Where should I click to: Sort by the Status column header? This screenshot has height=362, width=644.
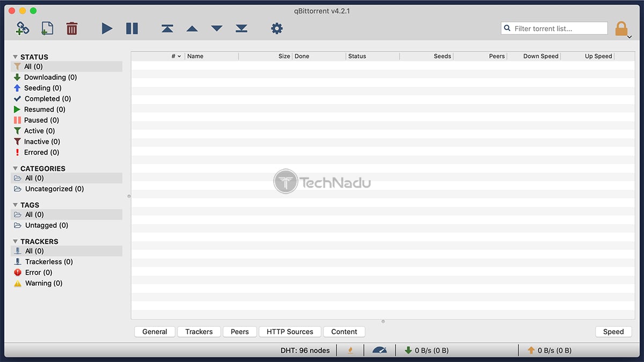(373, 56)
